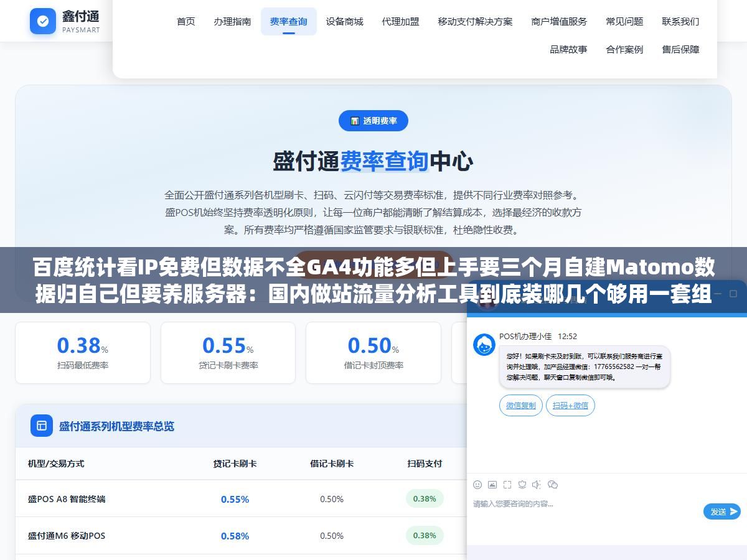Send message with 发送 button
747x560 pixels.
[x=722, y=511]
